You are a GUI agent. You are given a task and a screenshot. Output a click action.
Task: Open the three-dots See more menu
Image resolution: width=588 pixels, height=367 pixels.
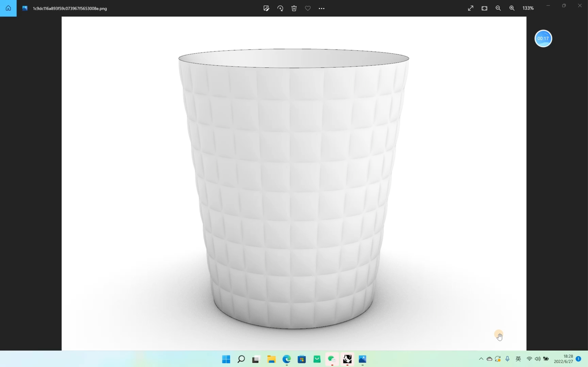(x=322, y=8)
